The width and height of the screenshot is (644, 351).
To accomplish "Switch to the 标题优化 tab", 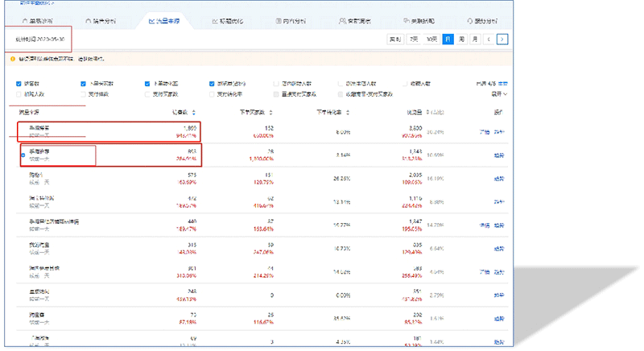I will tap(228, 19).
